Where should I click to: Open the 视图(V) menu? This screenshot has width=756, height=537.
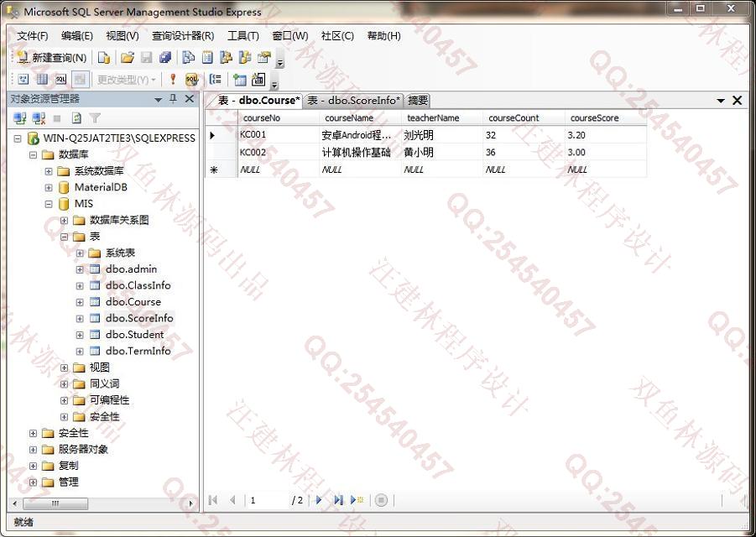tap(123, 36)
